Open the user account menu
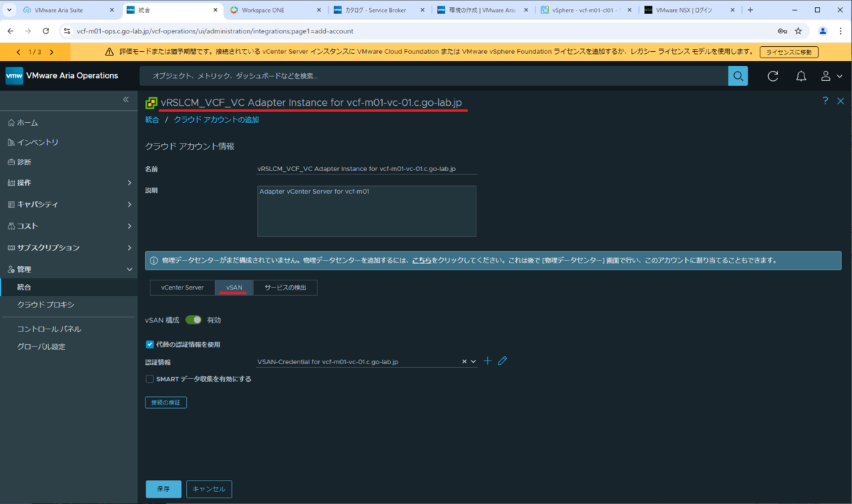The width and height of the screenshot is (852, 504). [x=831, y=76]
